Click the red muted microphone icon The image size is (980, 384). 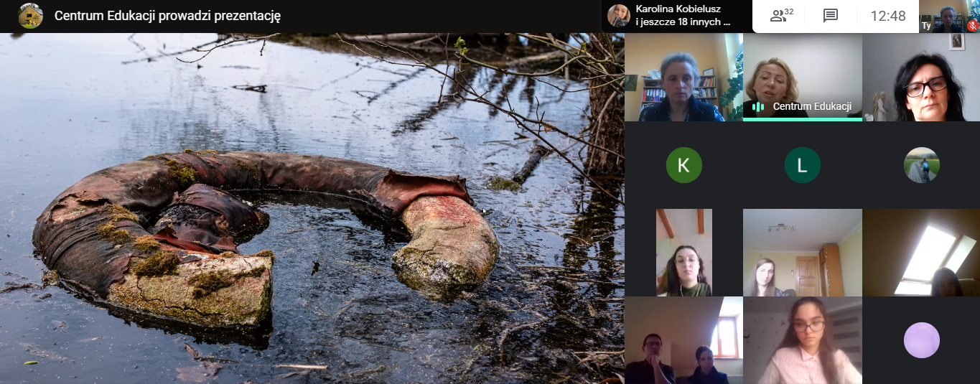[x=973, y=25]
